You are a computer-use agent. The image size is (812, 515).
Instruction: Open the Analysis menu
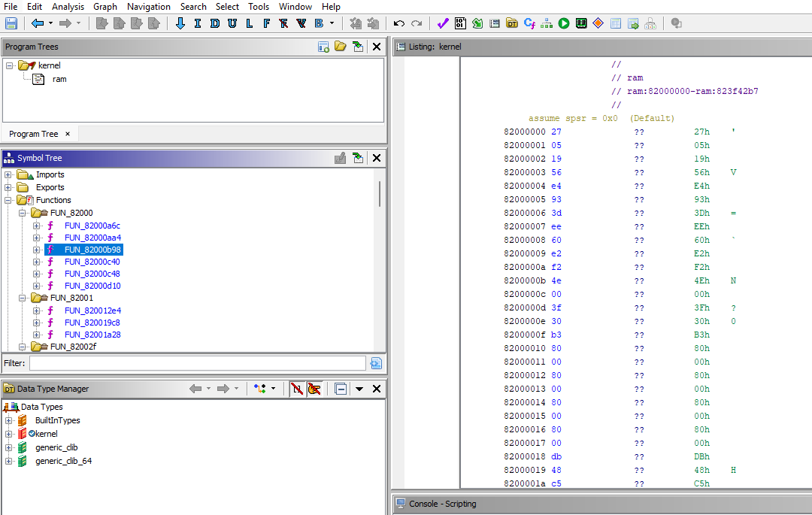(68, 7)
